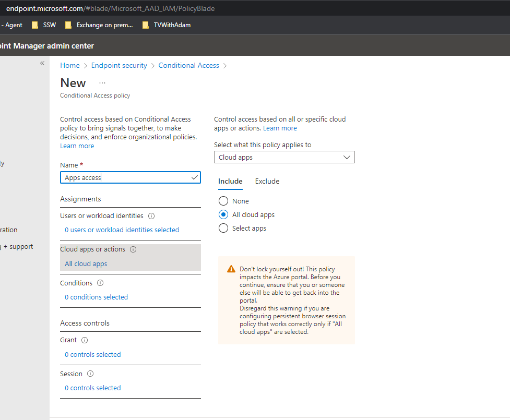Viewport: 510px width, 420px height.
Task: Open the ellipsis menu next to New
Action: click(x=102, y=83)
